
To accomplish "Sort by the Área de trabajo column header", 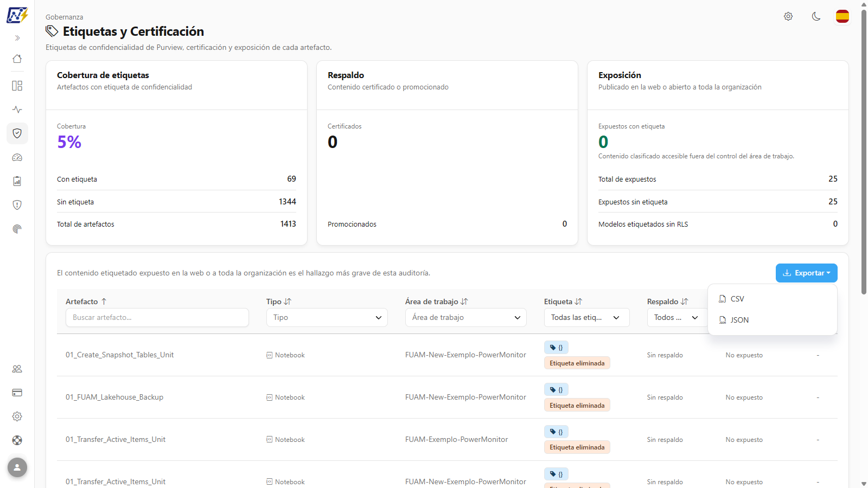I will (x=437, y=301).
